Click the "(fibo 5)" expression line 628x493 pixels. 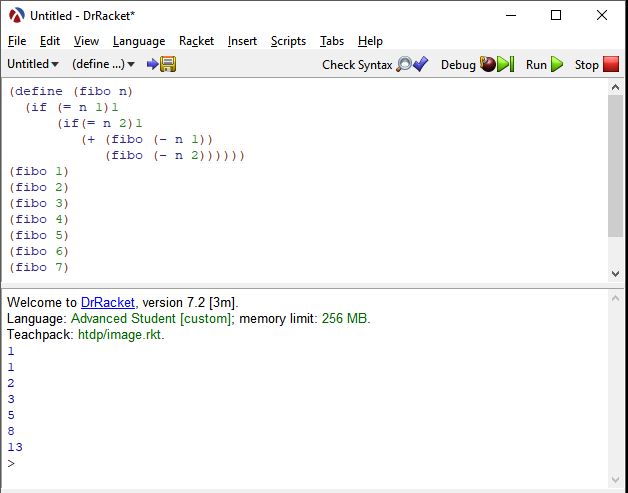39,235
